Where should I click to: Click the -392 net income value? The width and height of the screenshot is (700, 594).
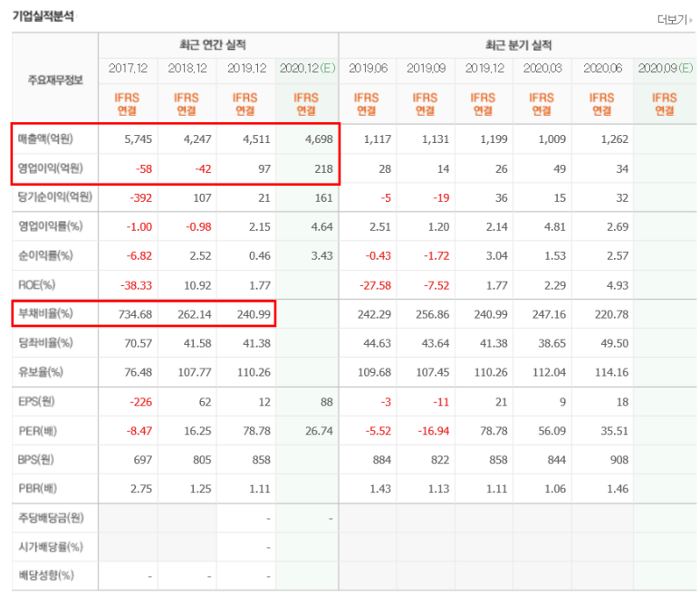click(x=140, y=198)
